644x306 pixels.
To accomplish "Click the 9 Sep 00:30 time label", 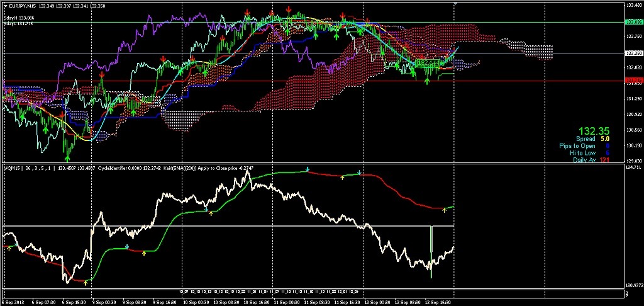I will click(x=104, y=302).
